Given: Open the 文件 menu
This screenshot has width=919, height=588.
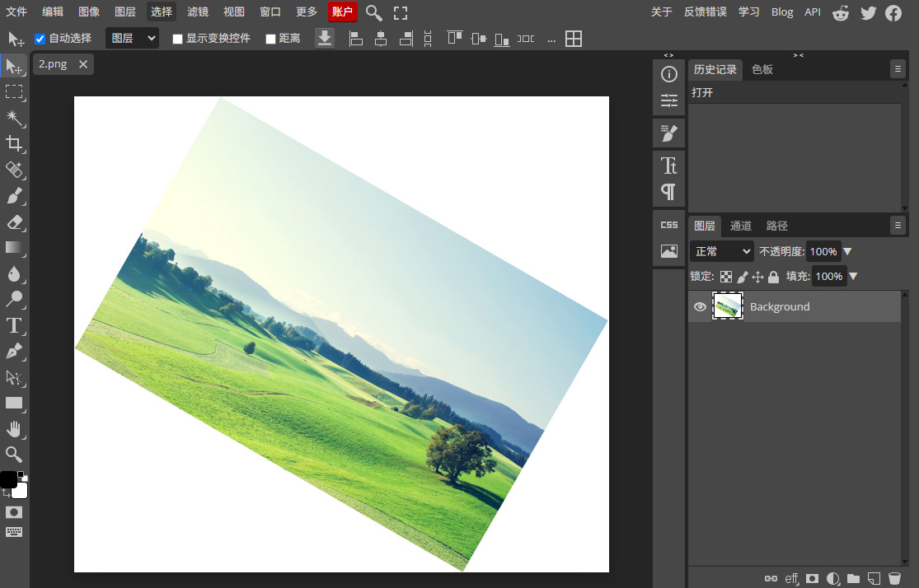Looking at the screenshot, I should tap(16, 12).
